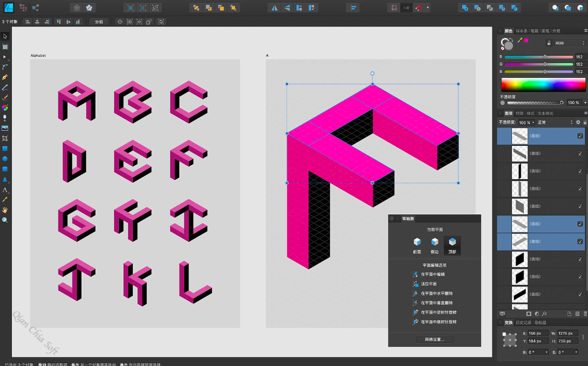
Task: Toggle visibility checkbox of fourth curve layer
Action: tap(580, 189)
